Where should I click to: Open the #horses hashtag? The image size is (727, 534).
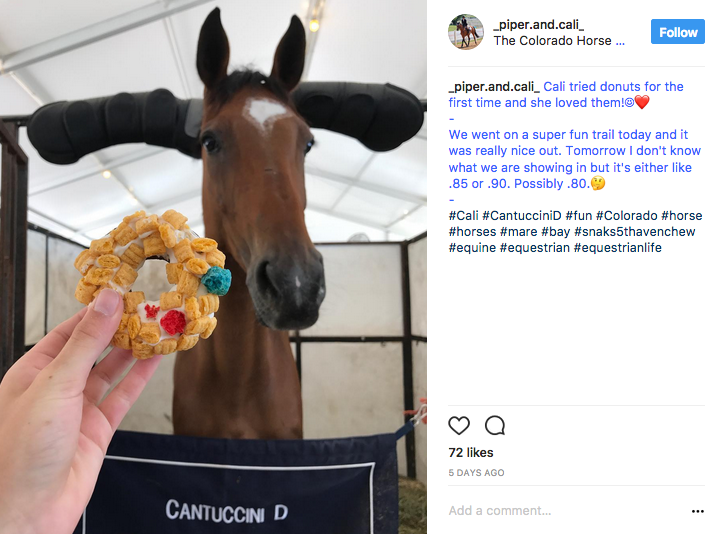pyautogui.click(x=472, y=231)
